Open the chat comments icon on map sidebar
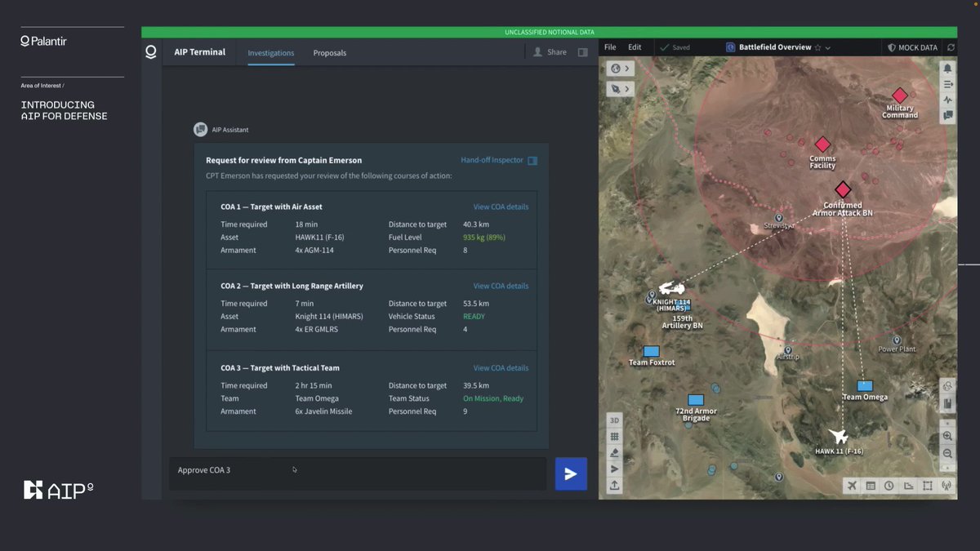This screenshot has width=980, height=551. pos(947,115)
